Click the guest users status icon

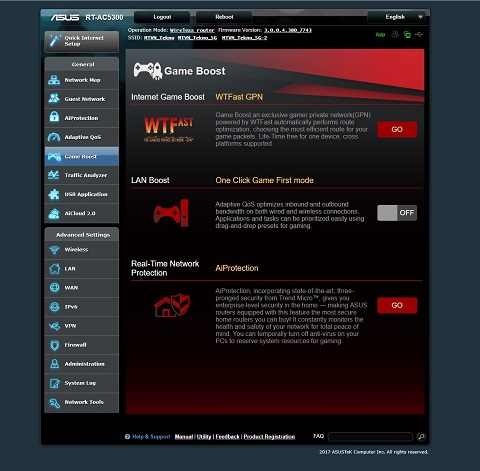click(x=395, y=34)
